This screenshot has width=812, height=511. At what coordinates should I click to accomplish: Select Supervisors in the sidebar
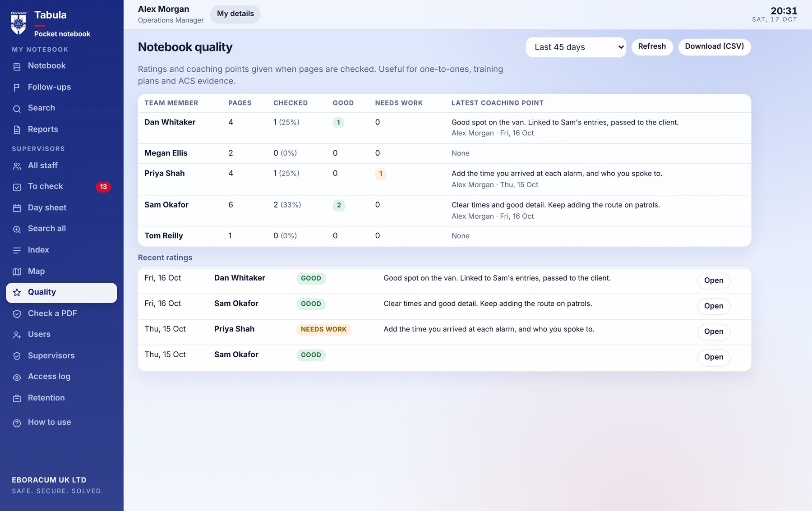(x=61, y=355)
